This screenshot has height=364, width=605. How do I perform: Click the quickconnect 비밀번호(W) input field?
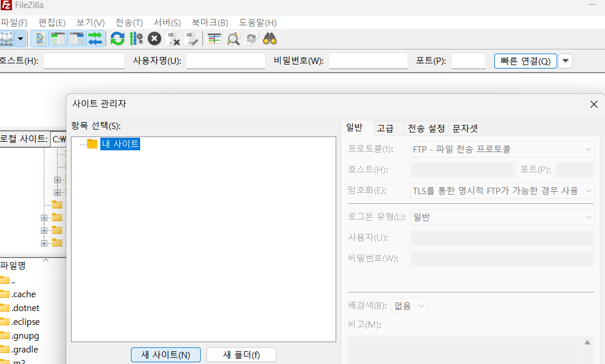(369, 61)
